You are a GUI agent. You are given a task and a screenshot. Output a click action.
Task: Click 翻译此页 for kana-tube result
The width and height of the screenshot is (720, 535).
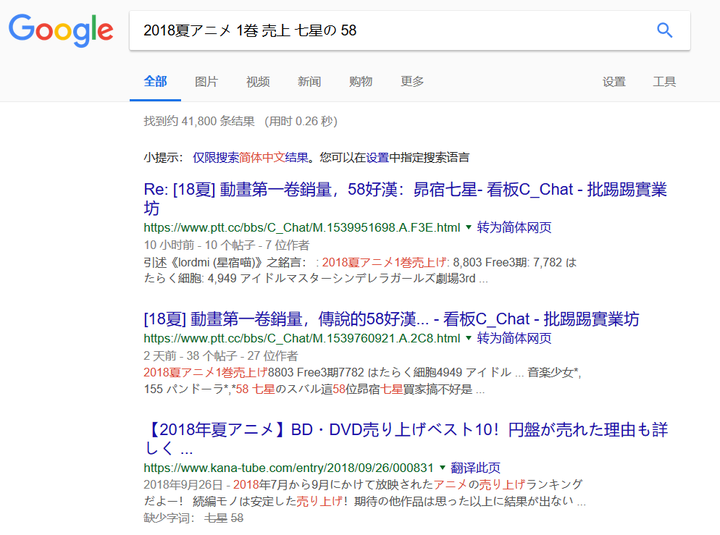pos(475,468)
